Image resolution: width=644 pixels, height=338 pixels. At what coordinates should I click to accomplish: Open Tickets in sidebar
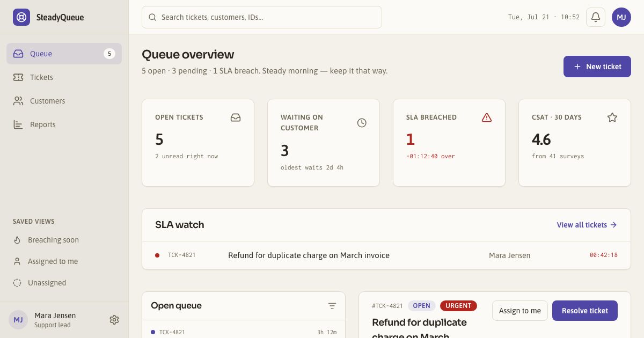[64, 77]
